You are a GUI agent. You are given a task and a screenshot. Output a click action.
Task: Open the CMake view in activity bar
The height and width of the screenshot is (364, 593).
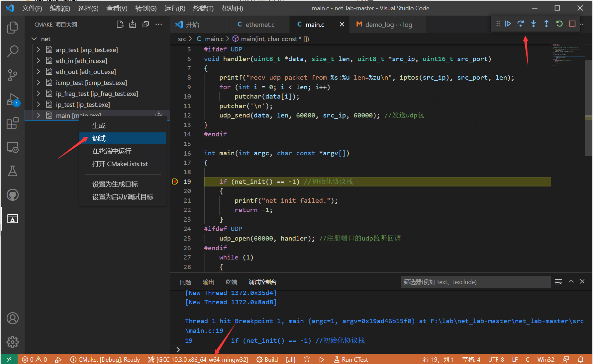click(12, 219)
